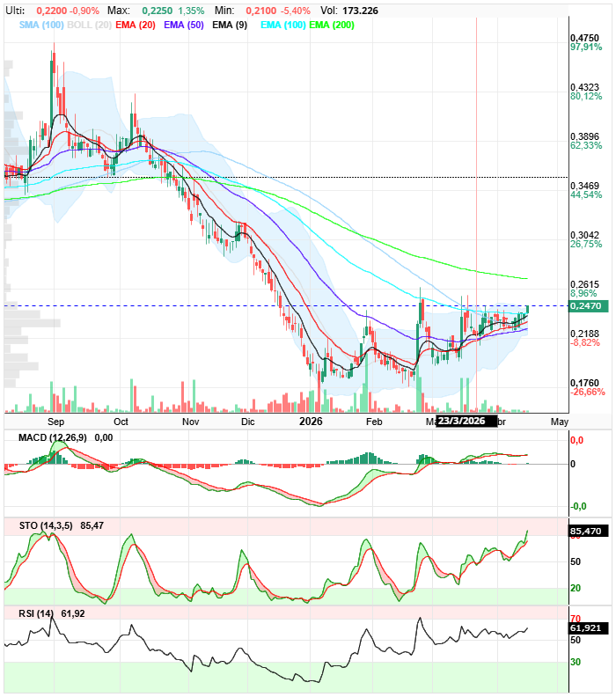Viewport: 616px width, 697px height.
Task: Toggle the EMA (9) legend label
Action: 230,25
